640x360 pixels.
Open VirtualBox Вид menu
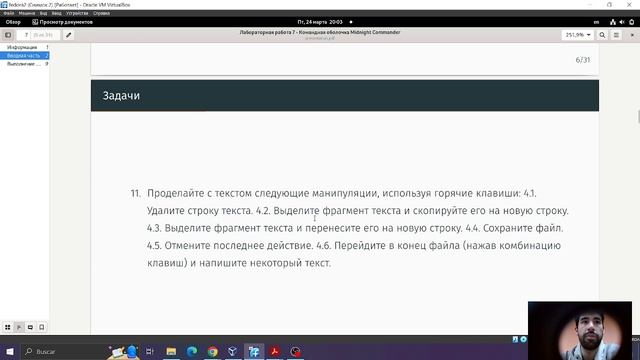(43, 13)
